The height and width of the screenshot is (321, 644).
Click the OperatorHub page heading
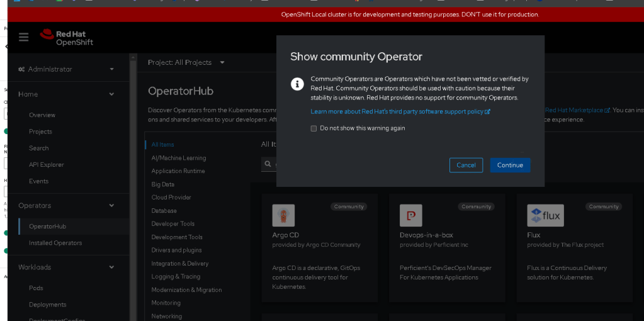(181, 91)
